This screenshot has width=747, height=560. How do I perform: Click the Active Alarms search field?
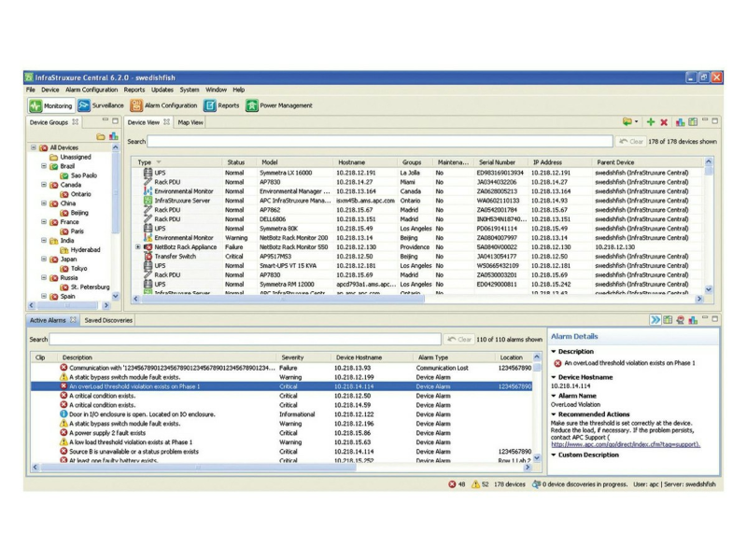pyautogui.click(x=245, y=339)
